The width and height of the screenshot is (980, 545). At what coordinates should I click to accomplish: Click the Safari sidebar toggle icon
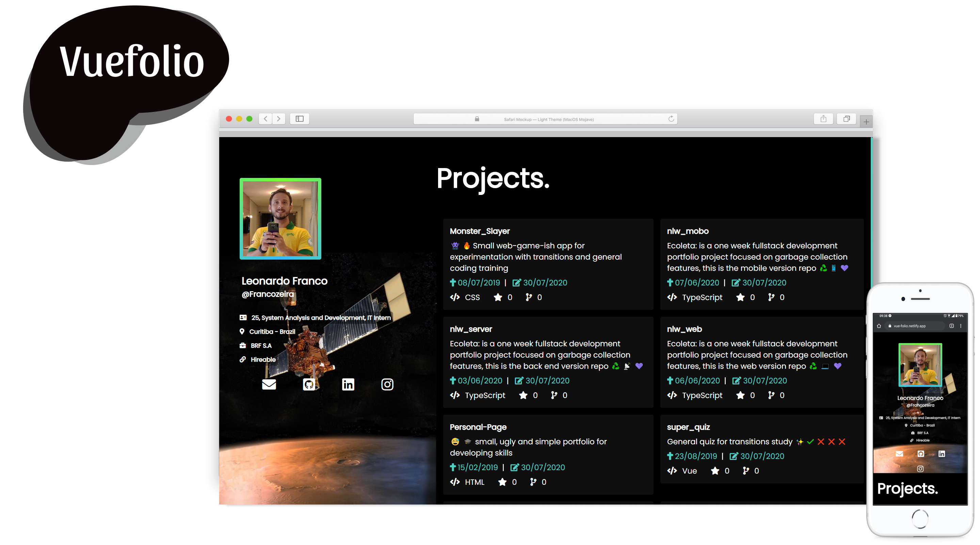pos(300,119)
